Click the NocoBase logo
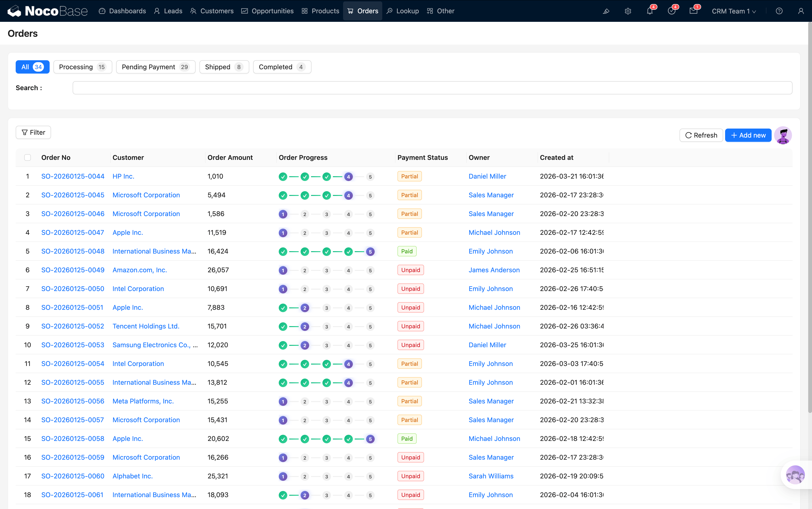Image resolution: width=812 pixels, height=509 pixels. (x=47, y=11)
